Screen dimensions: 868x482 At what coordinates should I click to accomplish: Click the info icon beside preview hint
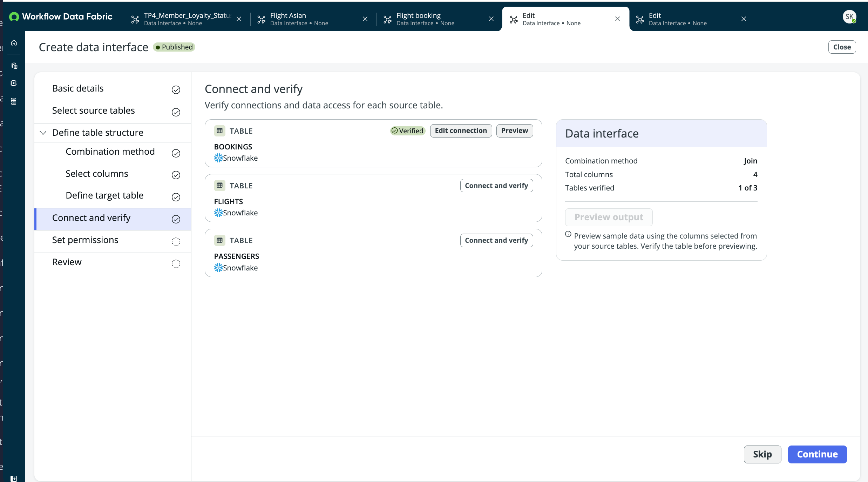click(x=568, y=234)
